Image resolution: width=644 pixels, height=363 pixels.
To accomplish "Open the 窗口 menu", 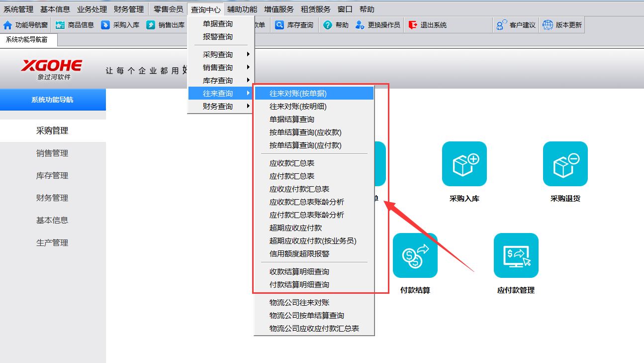I will coord(345,9).
